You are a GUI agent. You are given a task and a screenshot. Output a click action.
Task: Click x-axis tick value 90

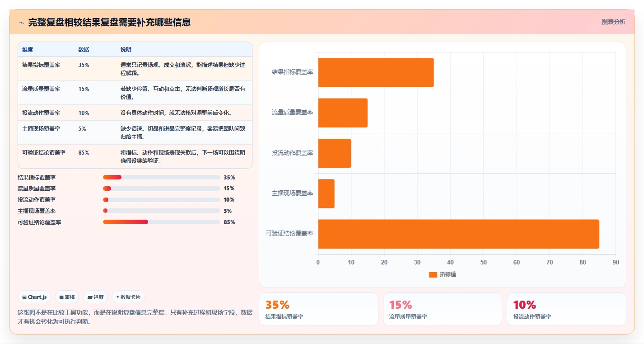click(x=616, y=262)
